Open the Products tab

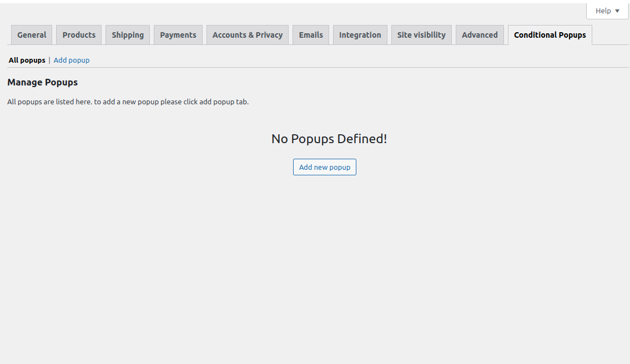[x=78, y=34]
